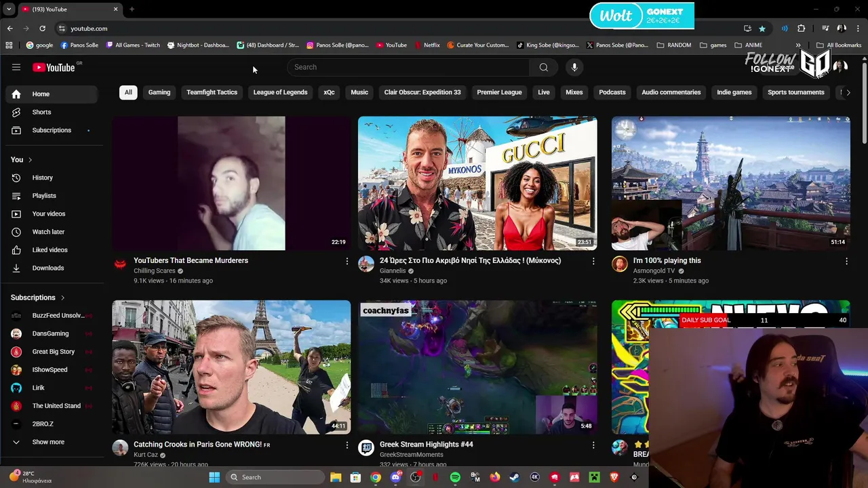Click the search magnifier button

point(543,67)
